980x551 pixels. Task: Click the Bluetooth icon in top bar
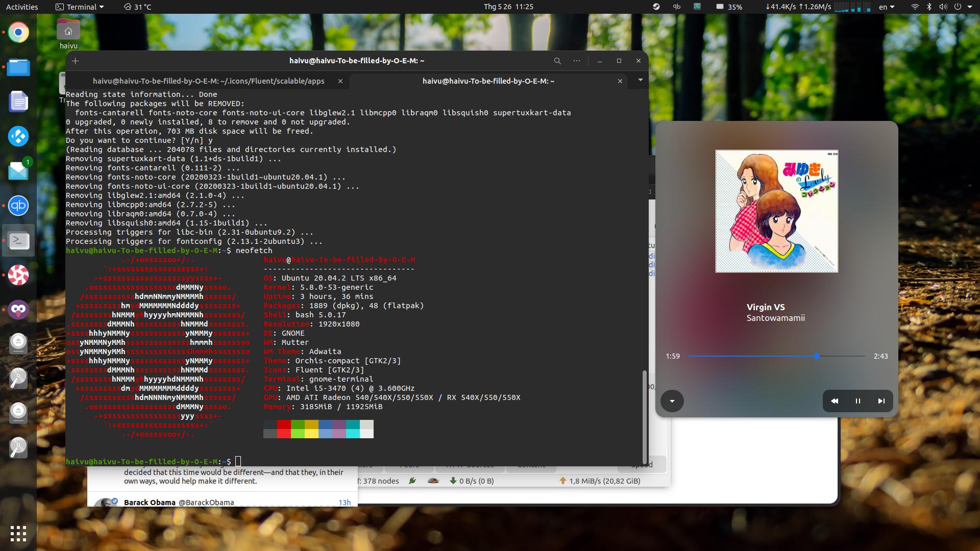pos(929,7)
